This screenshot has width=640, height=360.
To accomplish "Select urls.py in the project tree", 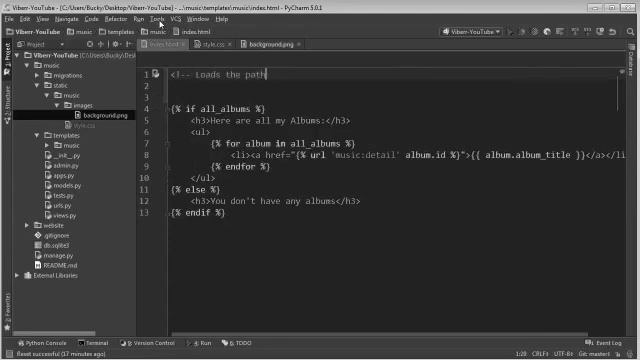I will (58, 205).
